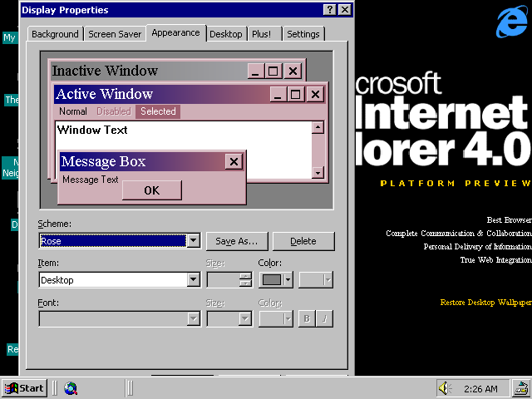Open the Start menu
The image size is (532, 399).
pos(24,388)
